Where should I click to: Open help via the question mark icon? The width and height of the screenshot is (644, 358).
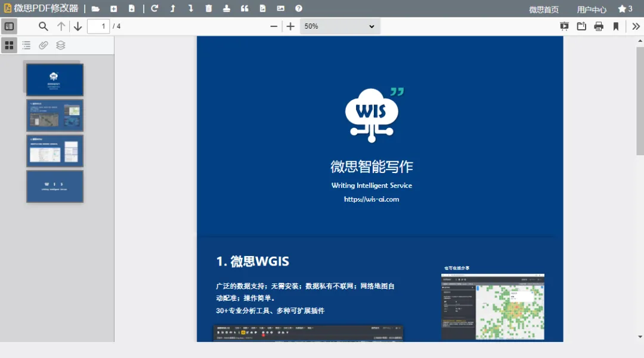pyautogui.click(x=299, y=8)
